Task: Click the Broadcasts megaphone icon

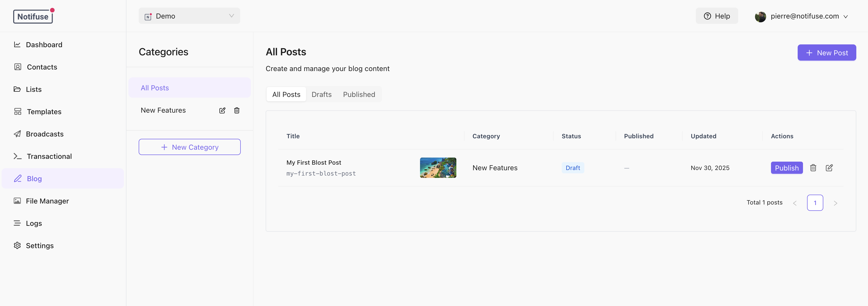Action: tap(18, 134)
